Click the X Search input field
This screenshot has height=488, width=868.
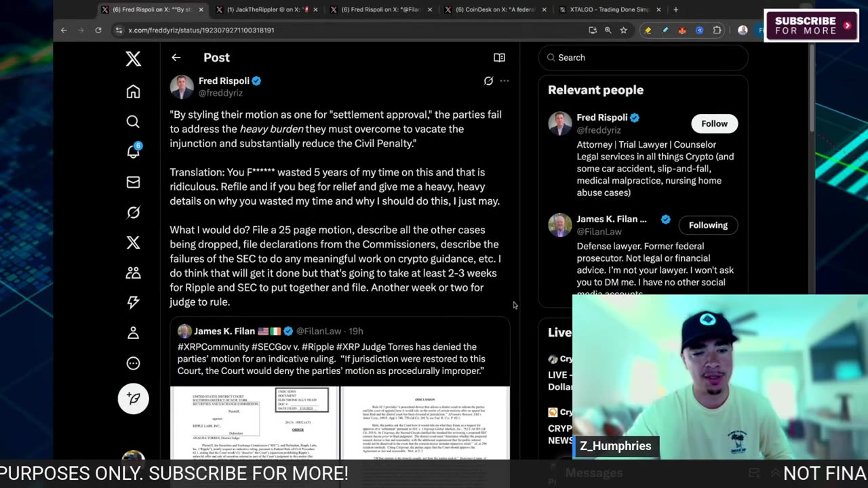pyautogui.click(x=643, y=58)
